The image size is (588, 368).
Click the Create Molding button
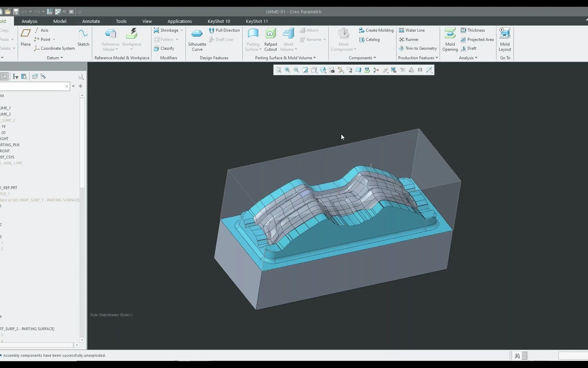(376, 30)
